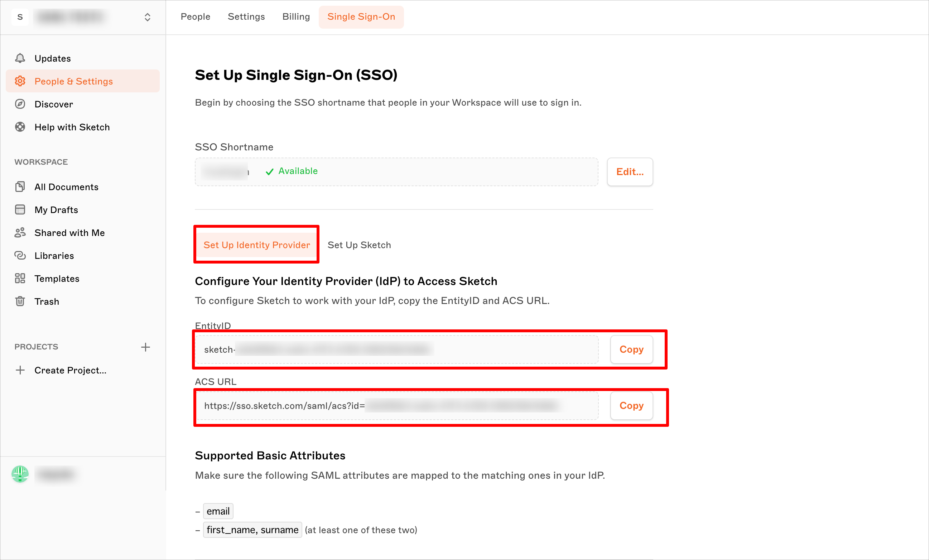This screenshot has height=560, width=929.
Task: Open the Updates bell icon
Action: tap(20, 58)
